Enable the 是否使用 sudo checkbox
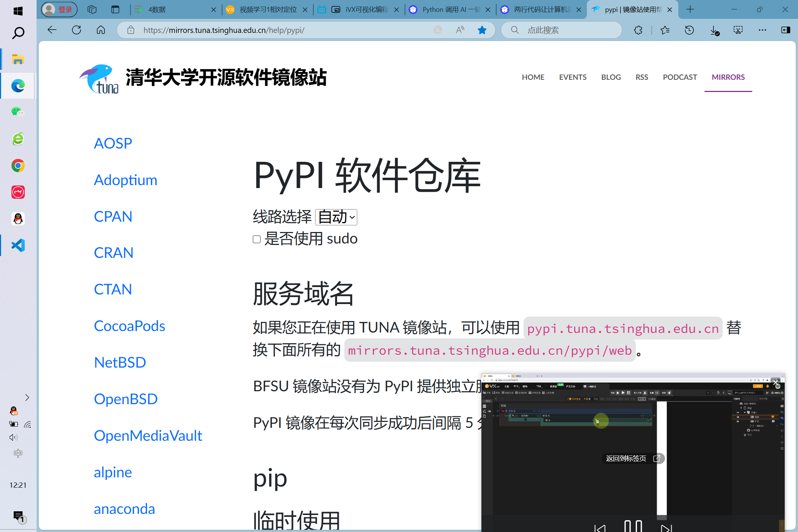This screenshot has height=532, width=798. pyautogui.click(x=257, y=239)
